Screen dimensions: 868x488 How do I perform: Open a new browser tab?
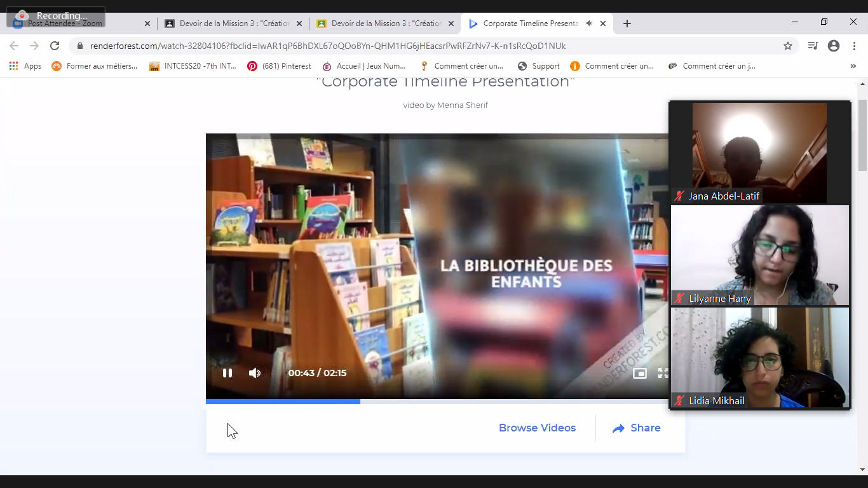(627, 24)
